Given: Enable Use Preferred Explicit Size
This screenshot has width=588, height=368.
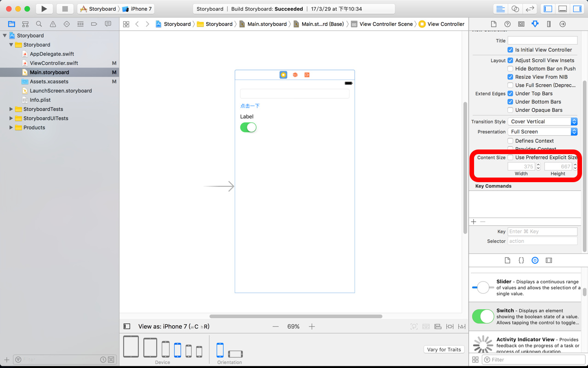Looking at the screenshot, I should pos(510,157).
